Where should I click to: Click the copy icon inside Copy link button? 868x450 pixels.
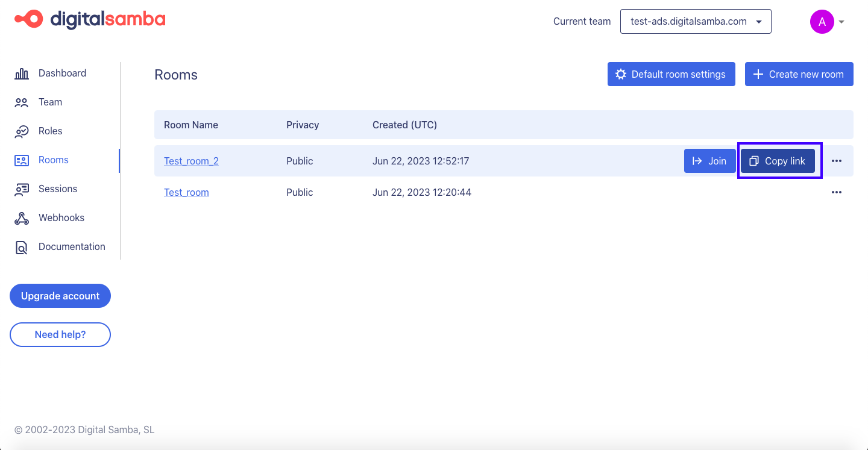754,161
